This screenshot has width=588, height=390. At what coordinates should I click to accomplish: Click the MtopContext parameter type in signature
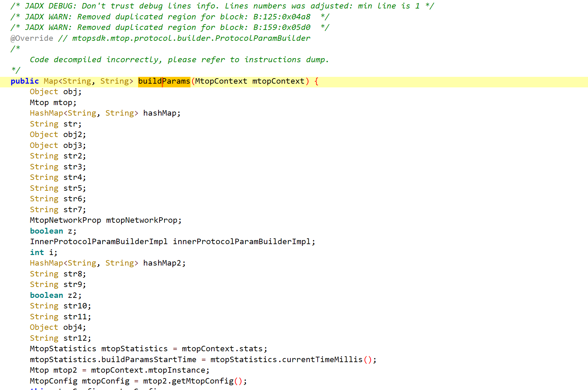[221, 81]
